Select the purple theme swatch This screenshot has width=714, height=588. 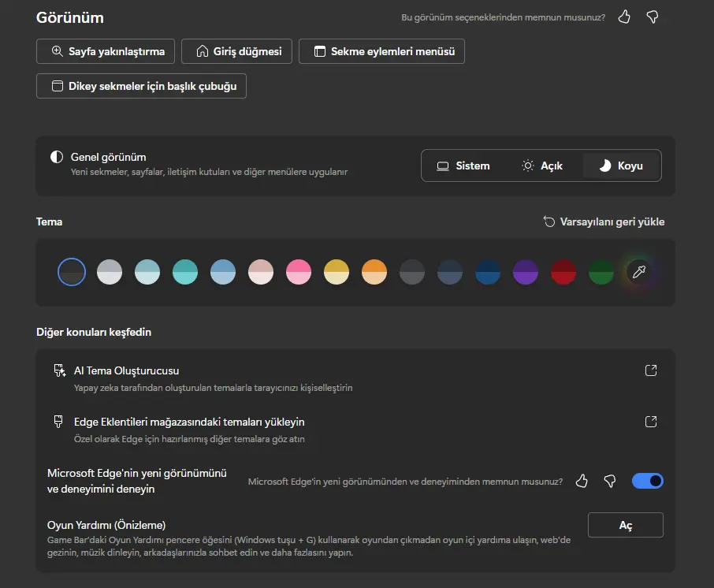[x=525, y=272]
